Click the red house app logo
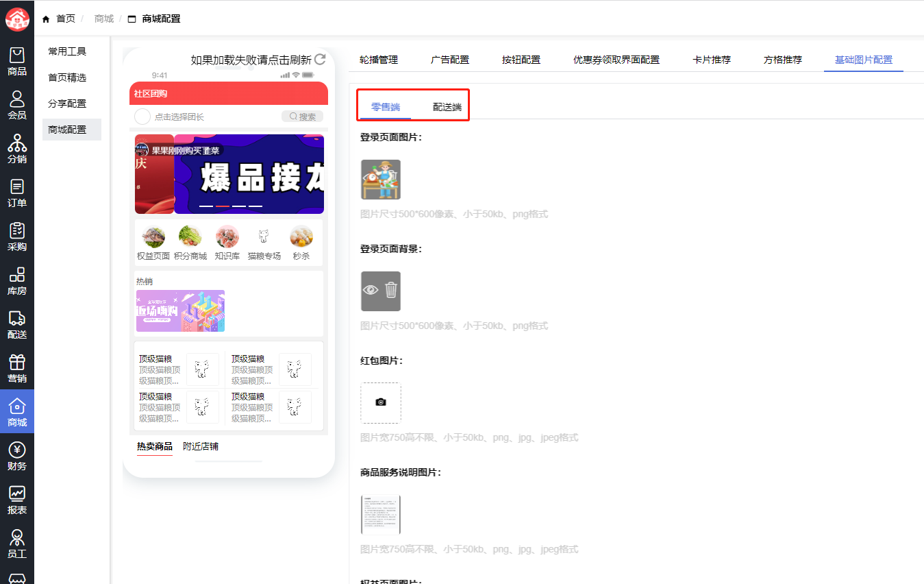Screen dimensions: 924x584 (x=17, y=19)
